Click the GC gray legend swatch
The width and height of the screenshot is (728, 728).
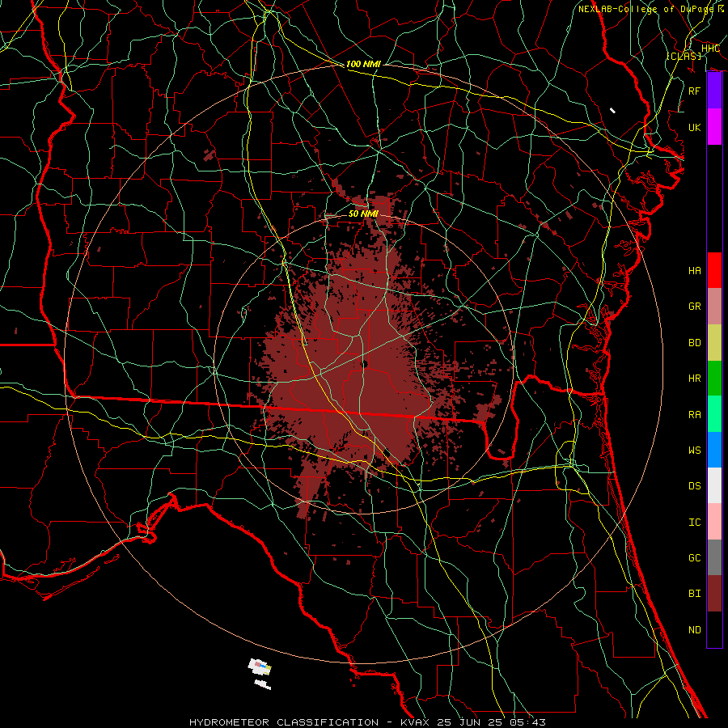714,557
